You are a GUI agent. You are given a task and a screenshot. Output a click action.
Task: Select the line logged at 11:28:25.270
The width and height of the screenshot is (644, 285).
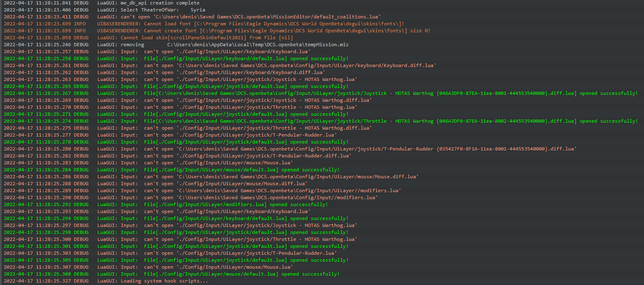tap(180, 107)
